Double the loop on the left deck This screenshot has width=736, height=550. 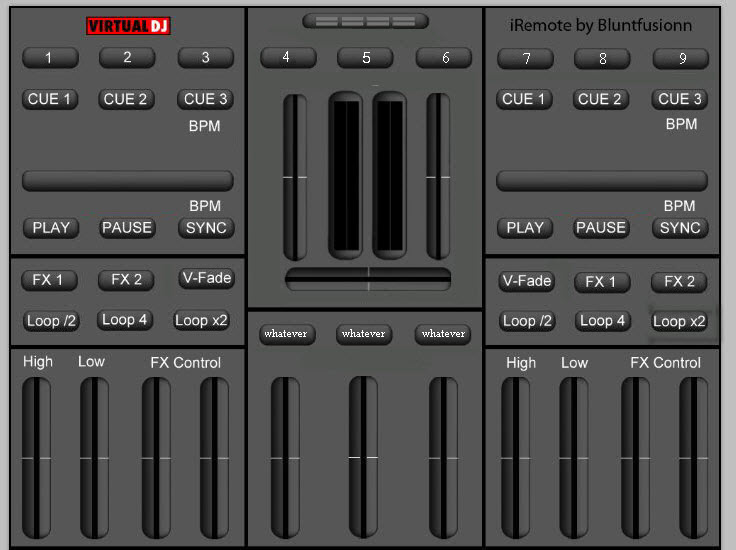point(201,321)
